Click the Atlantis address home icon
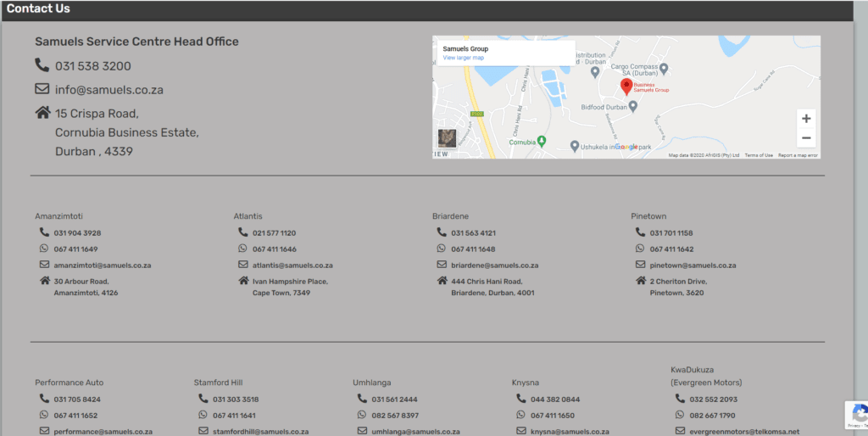Viewport: 868px width, 436px height. [x=243, y=280]
